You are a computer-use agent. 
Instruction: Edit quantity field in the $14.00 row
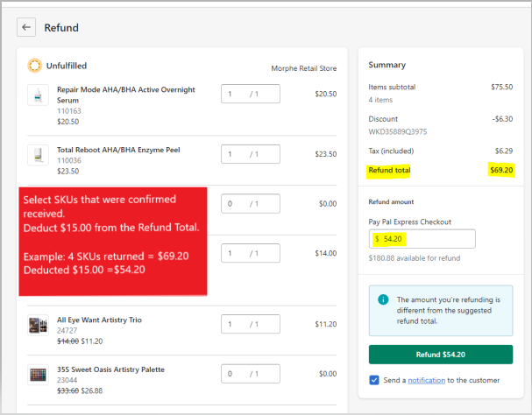pos(251,253)
